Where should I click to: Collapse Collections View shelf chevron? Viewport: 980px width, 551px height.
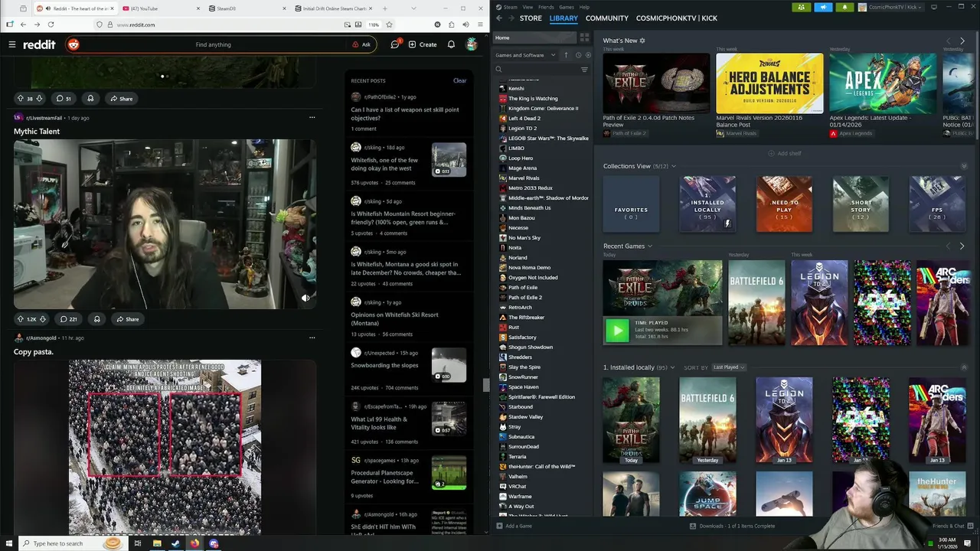(964, 166)
